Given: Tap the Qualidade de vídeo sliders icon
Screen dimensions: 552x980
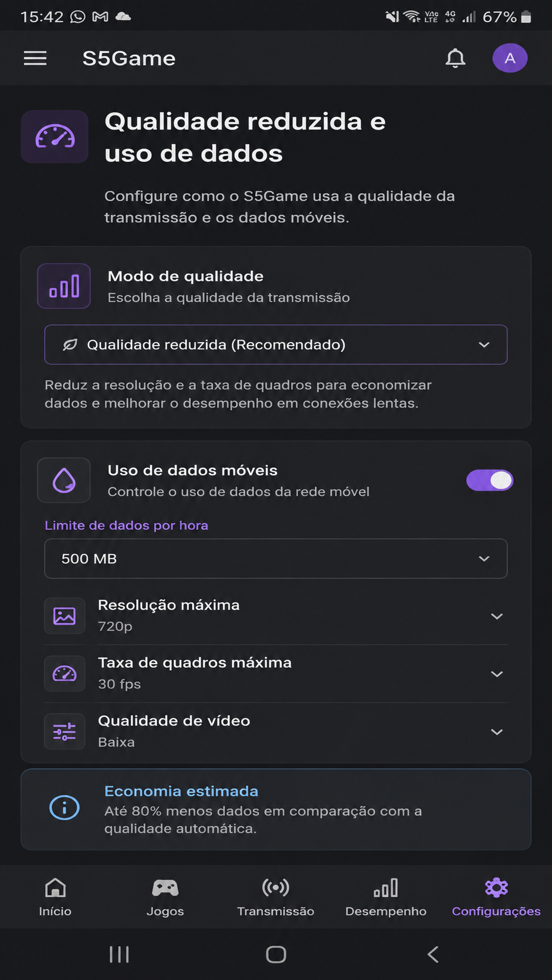Looking at the screenshot, I should point(65,731).
